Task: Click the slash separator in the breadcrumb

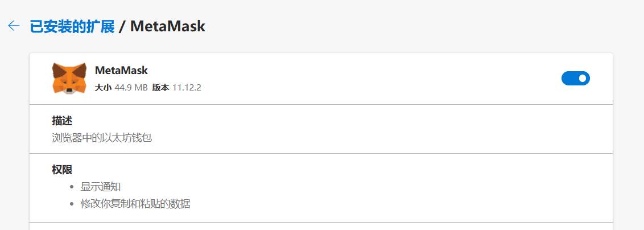Action: point(122,27)
